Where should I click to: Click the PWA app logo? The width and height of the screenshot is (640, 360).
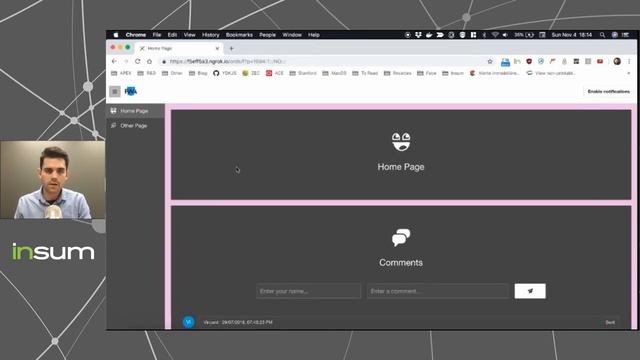131,91
